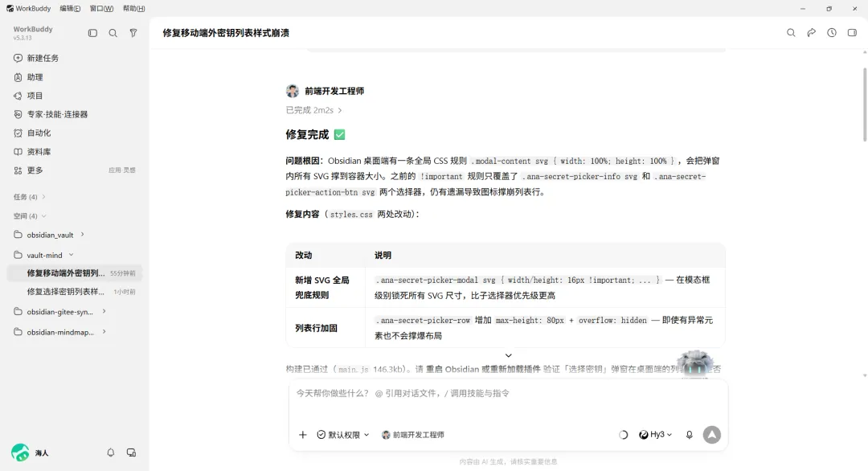
Task: Open conversation history clock icon
Action: 832,33
